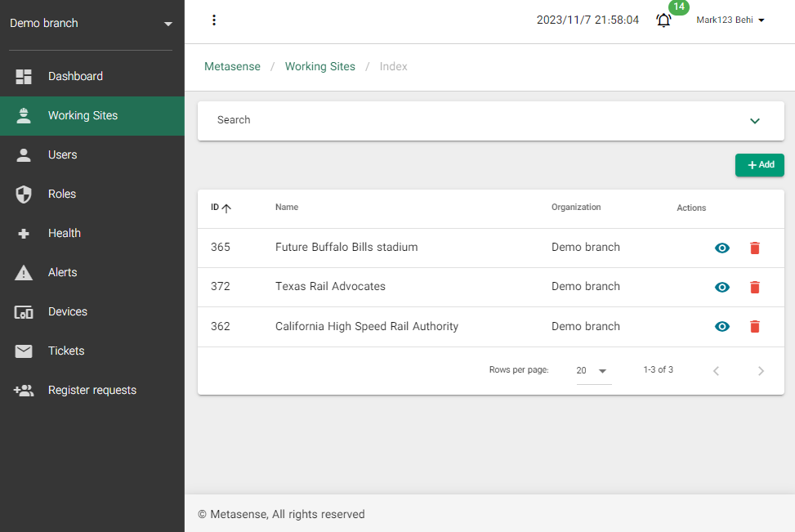Click the Register requests add-people icon
The width and height of the screenshot is (795, 532).
(24, 391)
